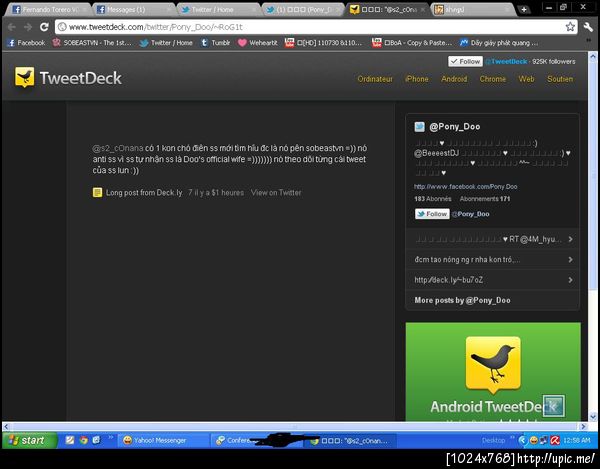Switch to the last browser tab

tap(473, 10)
